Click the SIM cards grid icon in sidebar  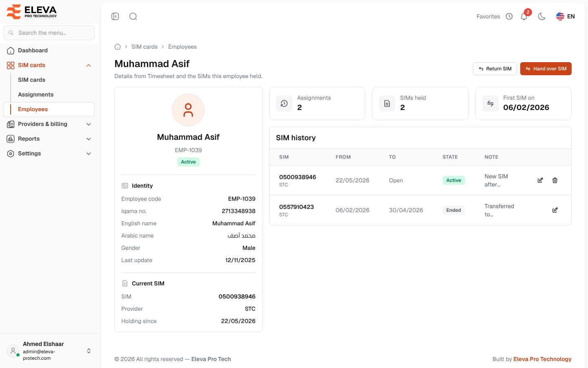(11, 65)
